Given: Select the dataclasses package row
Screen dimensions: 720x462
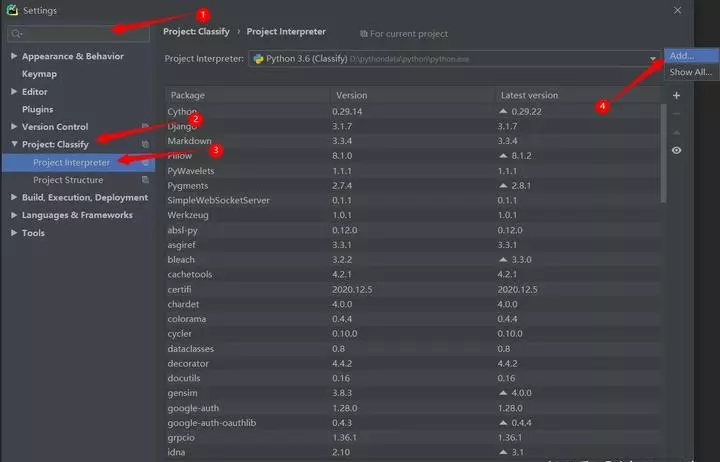Looking at the screenshot, I should pyautogui.click(x=413, y=349).
